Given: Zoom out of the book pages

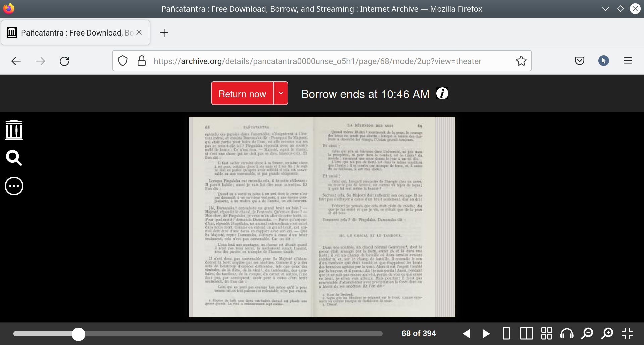Looking at the screenshot, I should tap(587, 334).
